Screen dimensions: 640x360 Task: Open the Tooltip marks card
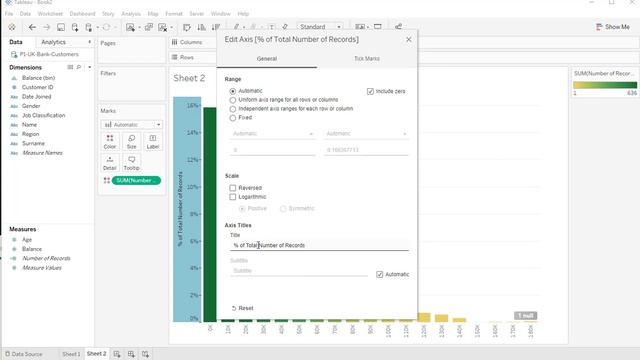click(131, 163)
